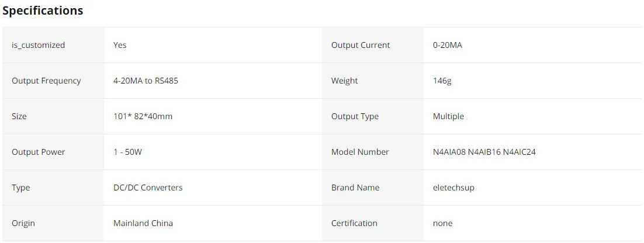Click the Output Type label
The image size is (644, 243).
tap(355, 116)
